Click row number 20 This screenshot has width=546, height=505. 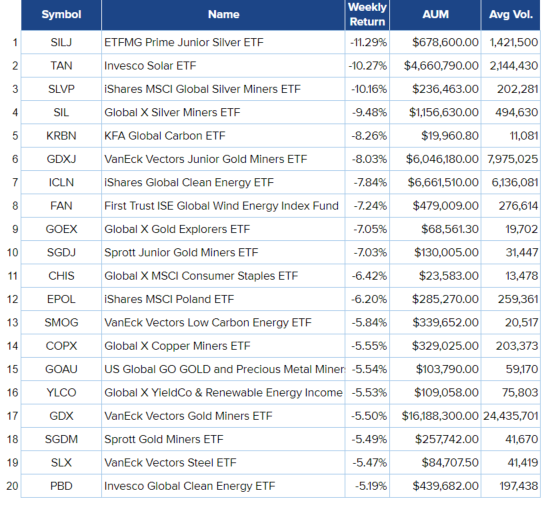tap(13, 485)
